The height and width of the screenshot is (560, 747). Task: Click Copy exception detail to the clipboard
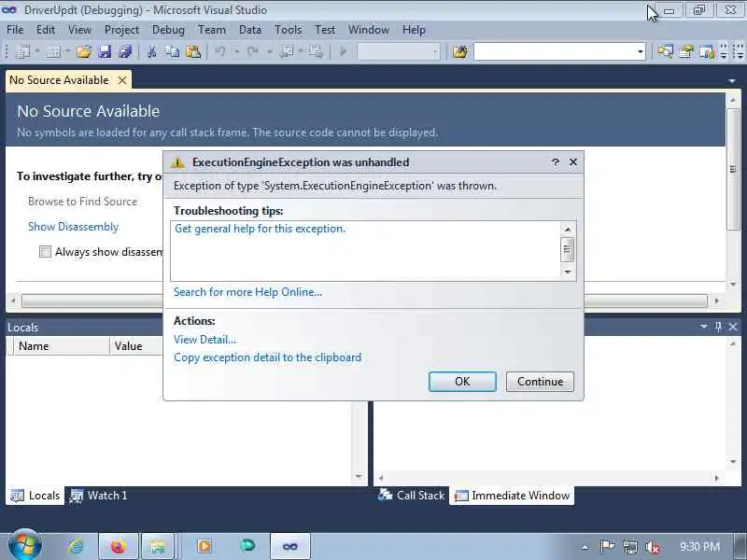268,357
